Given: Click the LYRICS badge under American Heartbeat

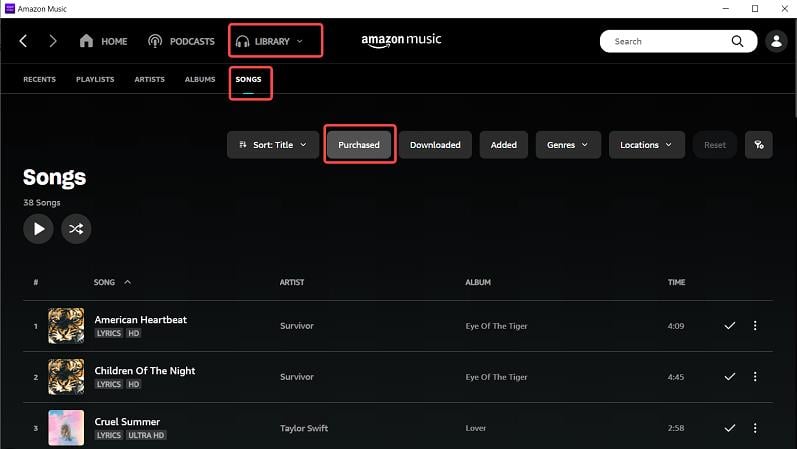Looking at the screenshot, I should [x=109, y=333].
